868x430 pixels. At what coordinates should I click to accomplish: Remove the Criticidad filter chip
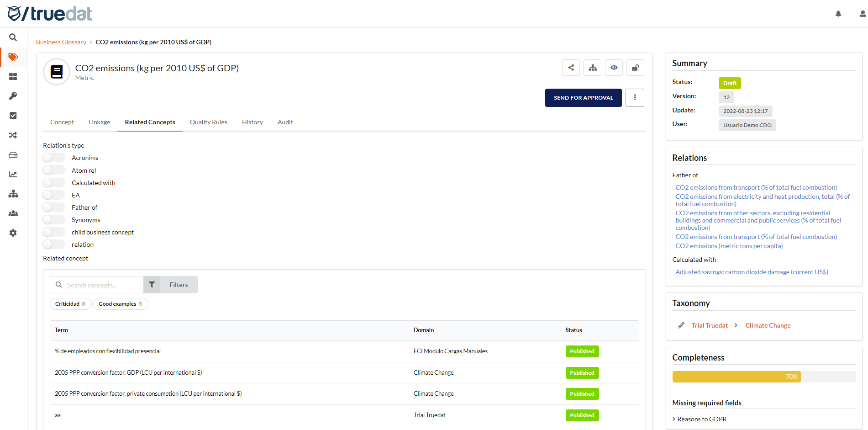click(84, 304)
